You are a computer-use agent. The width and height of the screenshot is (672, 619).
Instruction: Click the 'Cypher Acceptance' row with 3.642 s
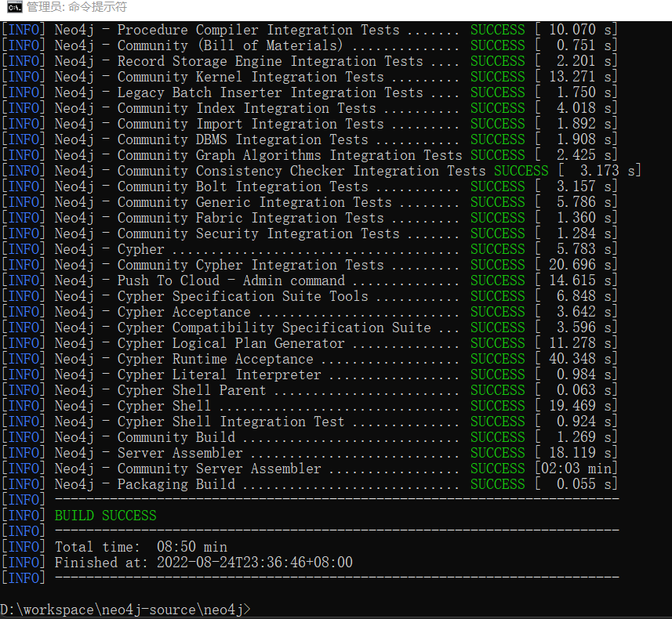point(310,312)
